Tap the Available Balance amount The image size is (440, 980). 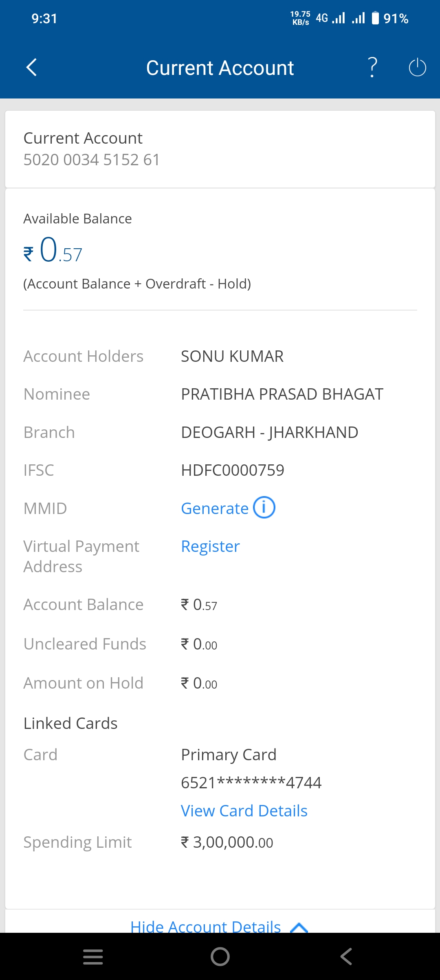point(53,250)
